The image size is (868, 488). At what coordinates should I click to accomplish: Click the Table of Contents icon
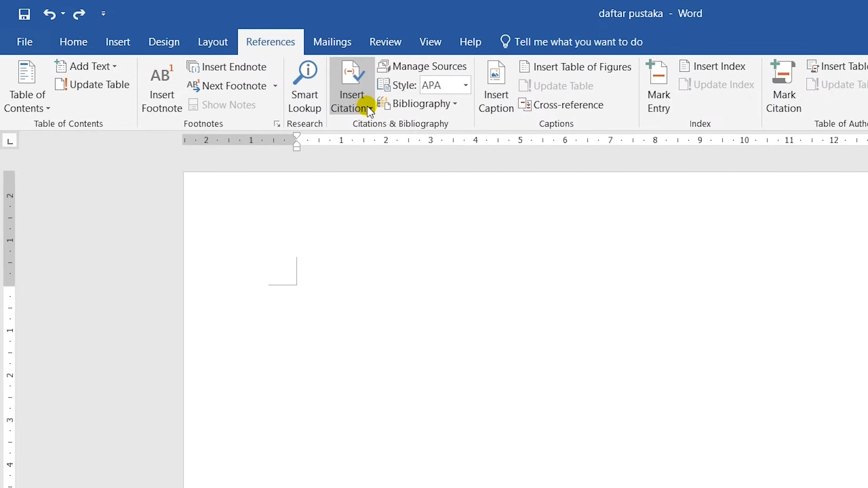click(x=27, y=86)
